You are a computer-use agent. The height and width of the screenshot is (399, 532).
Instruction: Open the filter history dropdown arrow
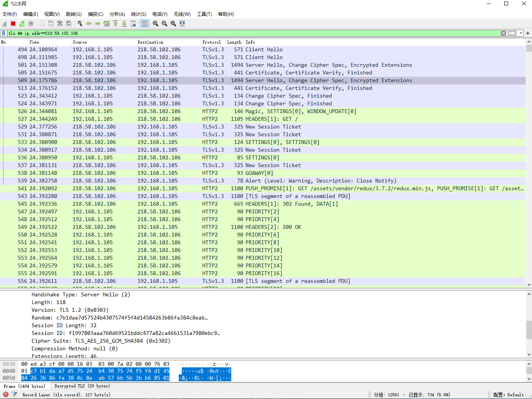[520, 33]
